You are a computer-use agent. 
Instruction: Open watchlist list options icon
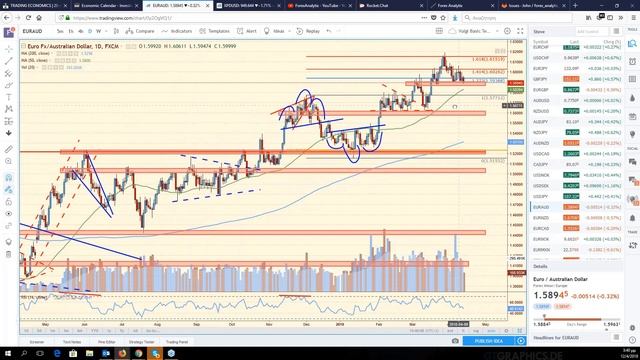point(616,31)
